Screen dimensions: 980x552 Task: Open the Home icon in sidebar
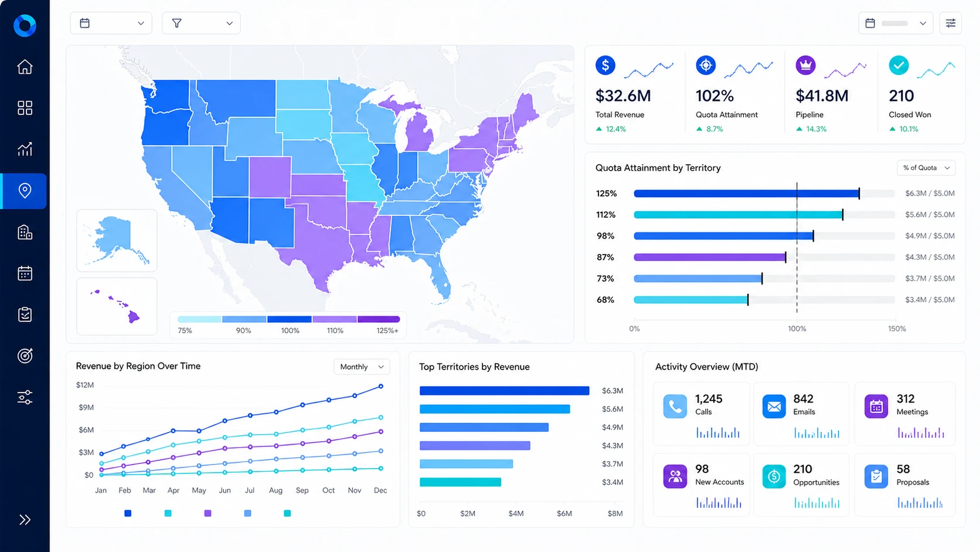(x=25, y=67)
